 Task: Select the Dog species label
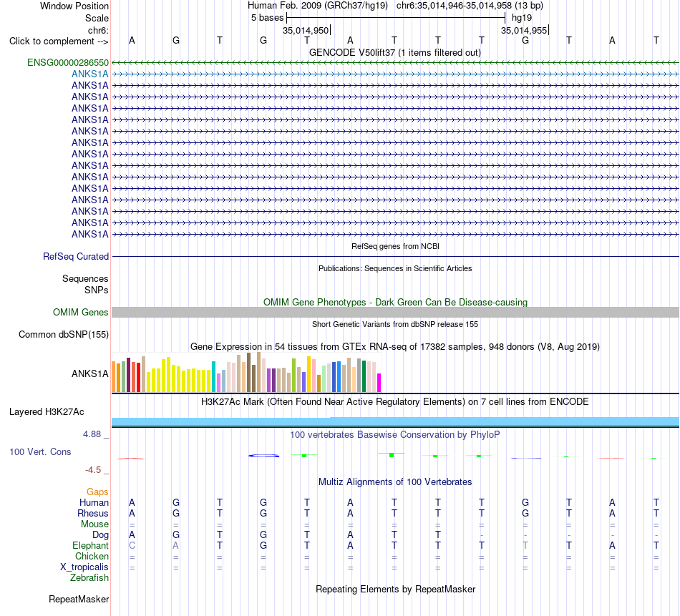click(x=100, y=535)
